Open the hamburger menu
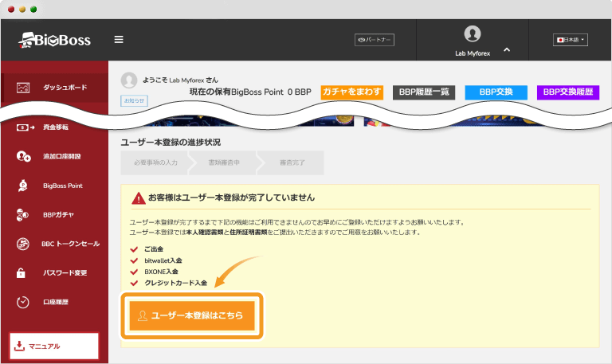 119,40
